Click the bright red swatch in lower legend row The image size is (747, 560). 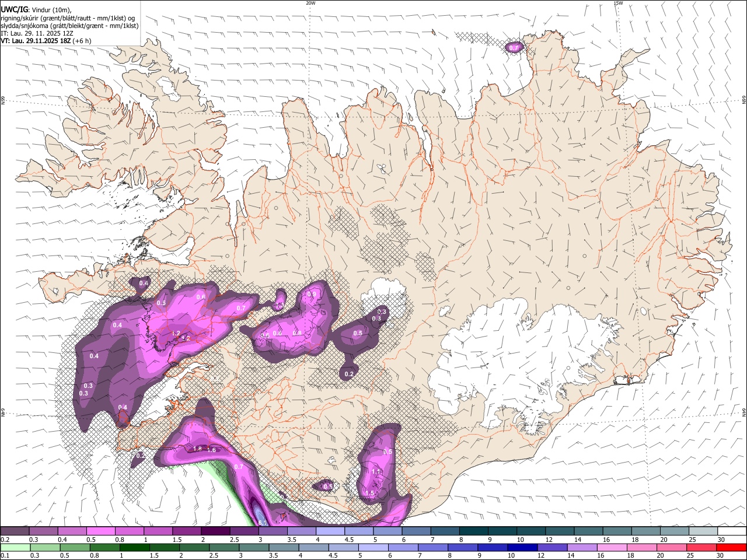tap(731, 548)
